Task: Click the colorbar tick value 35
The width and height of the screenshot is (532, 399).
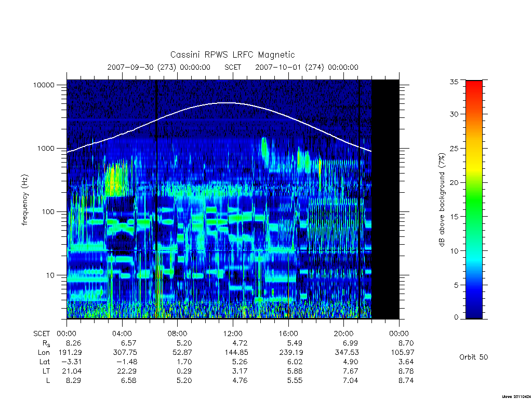Action: pyautogui.click(x=454, y=82)
